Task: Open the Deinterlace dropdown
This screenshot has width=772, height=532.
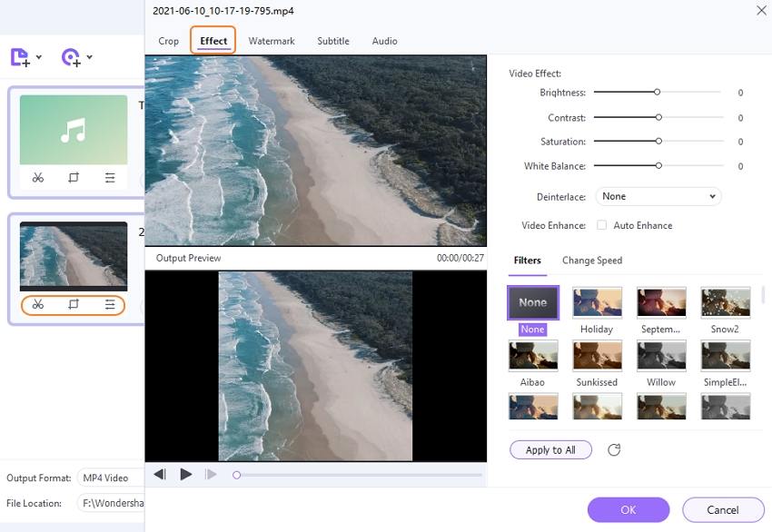Action: click(658, 196)
